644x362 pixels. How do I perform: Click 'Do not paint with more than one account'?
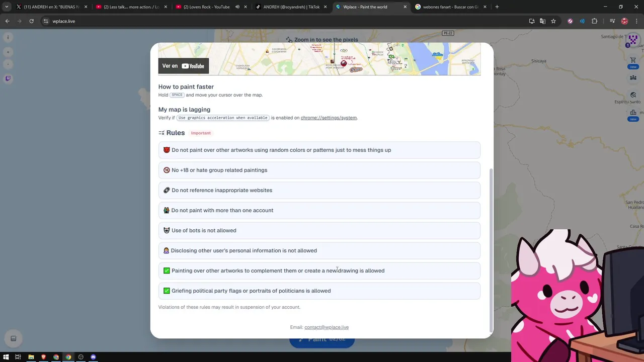tap(319, 210)
